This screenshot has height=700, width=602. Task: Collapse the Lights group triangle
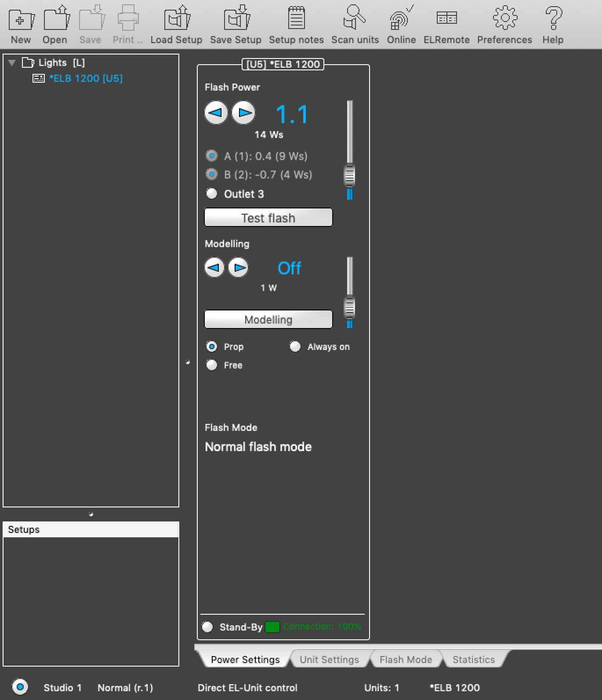coord(12,63)
